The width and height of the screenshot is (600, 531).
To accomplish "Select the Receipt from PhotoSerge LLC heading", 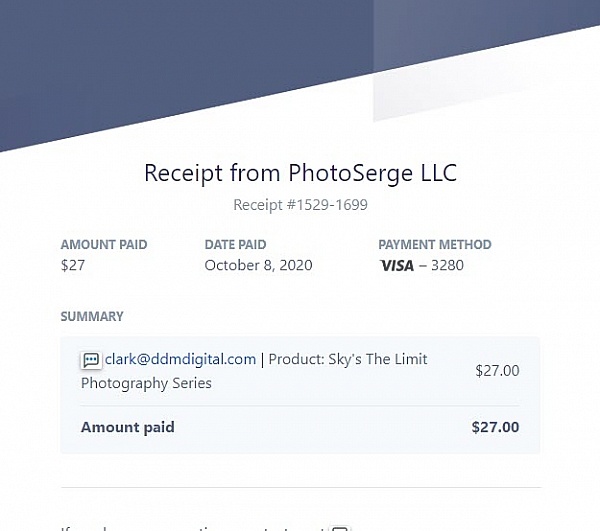I will (x=300, y=173).
